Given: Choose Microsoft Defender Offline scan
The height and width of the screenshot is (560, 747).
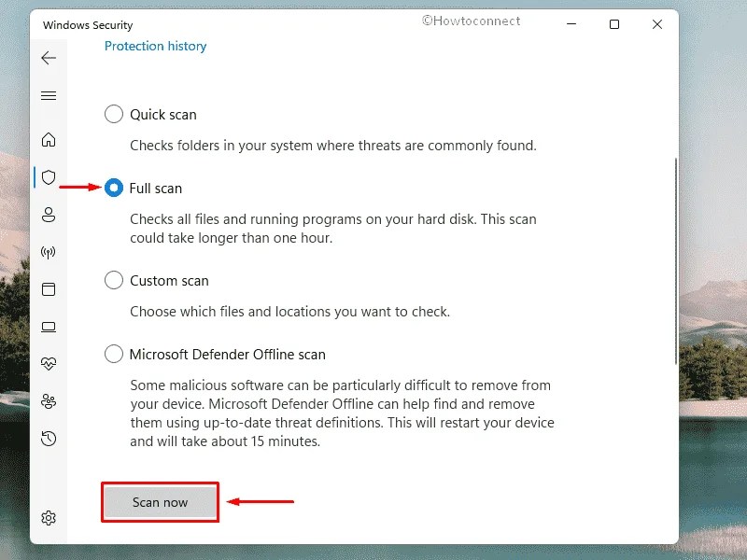Looking at the screenshot, I should point(113,354).
